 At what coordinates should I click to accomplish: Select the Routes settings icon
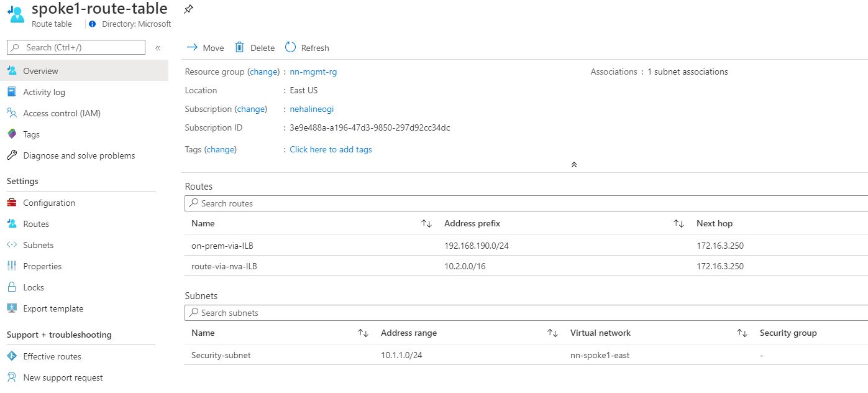pyautogui.click(x=12, y=223)
